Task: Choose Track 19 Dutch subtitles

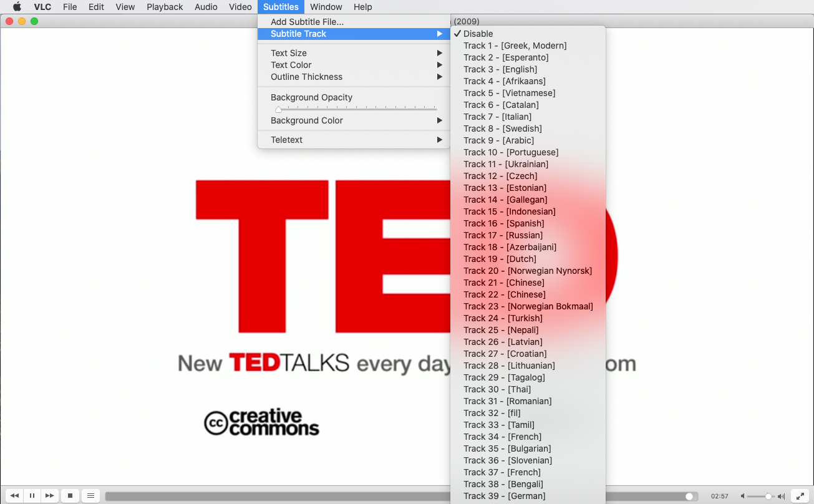Action: pyautogui.click(x=528, y=259)
